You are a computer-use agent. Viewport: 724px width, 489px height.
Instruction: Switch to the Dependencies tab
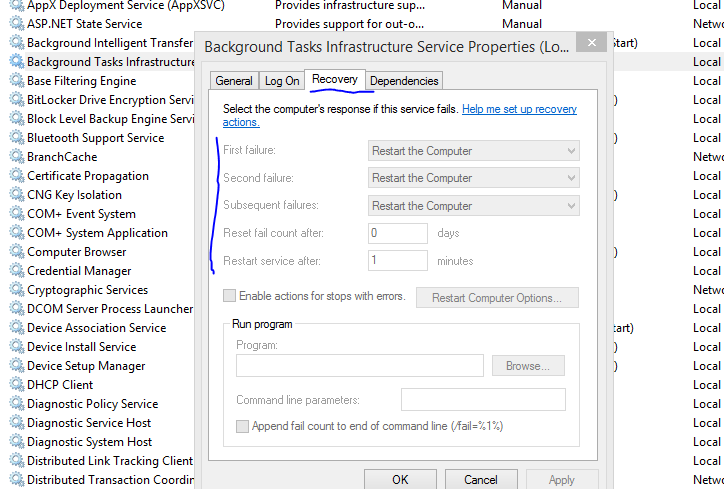[404, 81]
